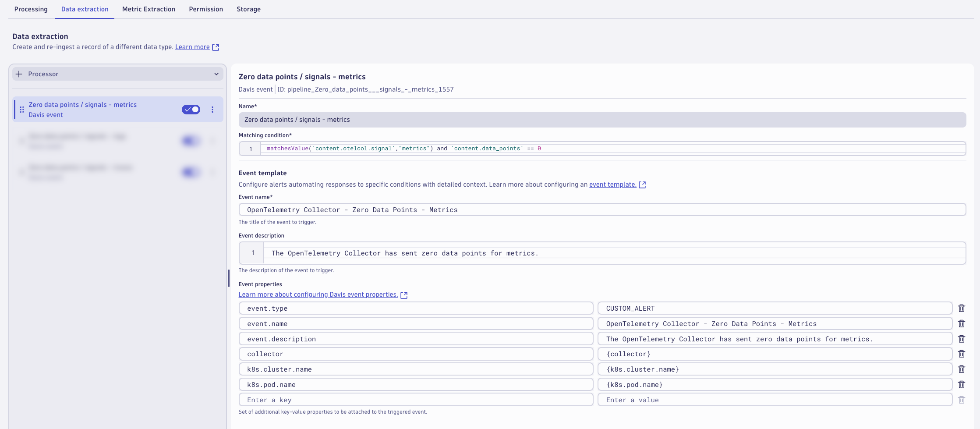Click the CUSTOM_ALERT value field
The image size is (980, 429).
775,308
